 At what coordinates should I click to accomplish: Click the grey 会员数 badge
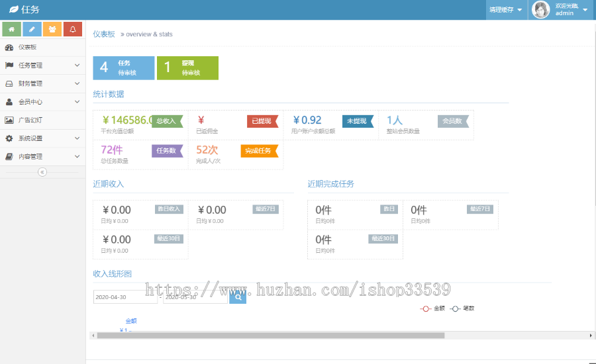click(x=454, y=121)
